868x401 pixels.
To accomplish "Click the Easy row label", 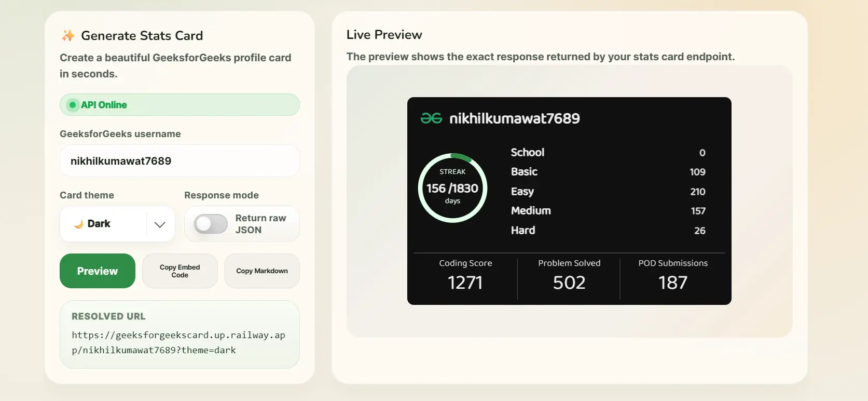I will pyautogui.click(x=522, y=191).
